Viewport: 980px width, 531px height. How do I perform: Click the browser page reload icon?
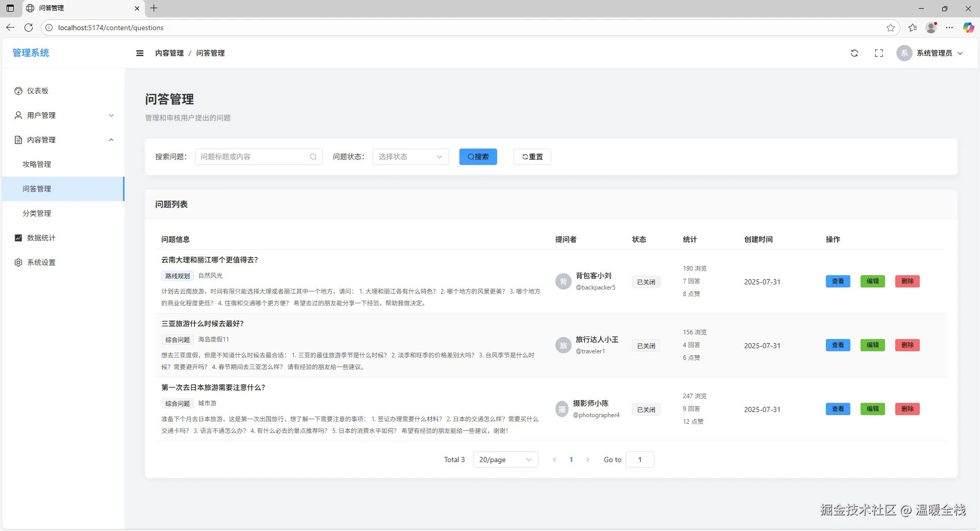tap(29, 28)
